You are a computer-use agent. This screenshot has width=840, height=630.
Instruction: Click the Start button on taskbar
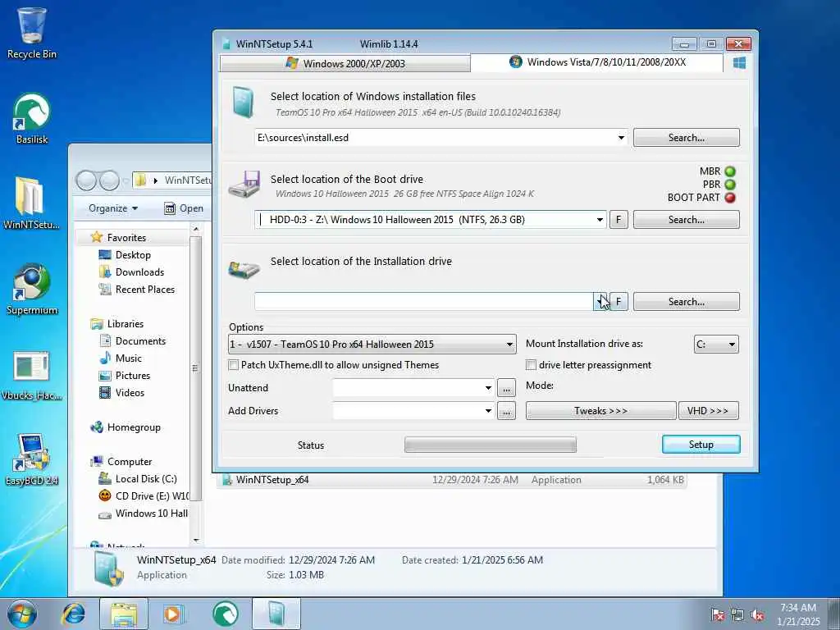click(22, 614)
